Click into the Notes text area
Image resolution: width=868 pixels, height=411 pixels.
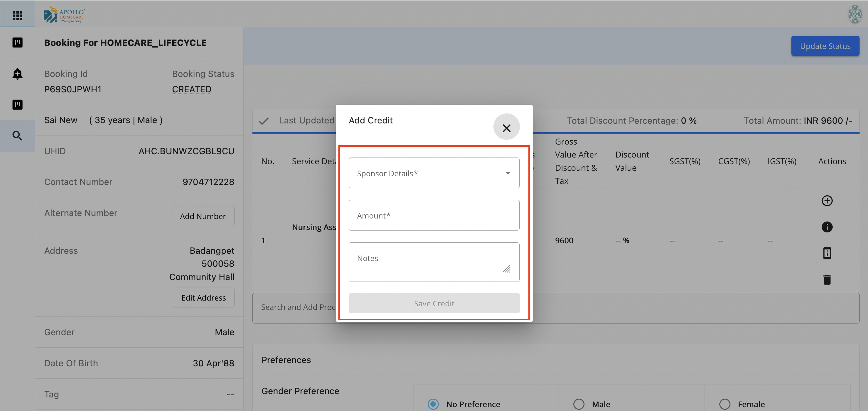(x=434, y=262)
